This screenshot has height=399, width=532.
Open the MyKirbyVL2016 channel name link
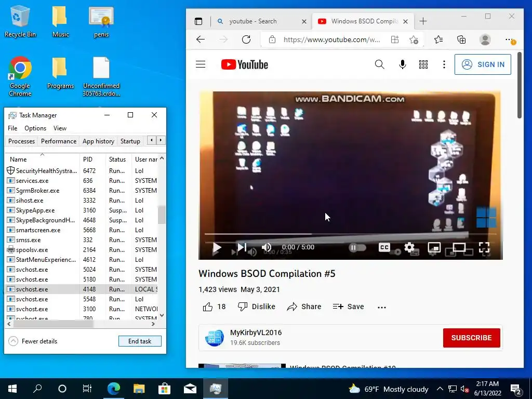256,332
